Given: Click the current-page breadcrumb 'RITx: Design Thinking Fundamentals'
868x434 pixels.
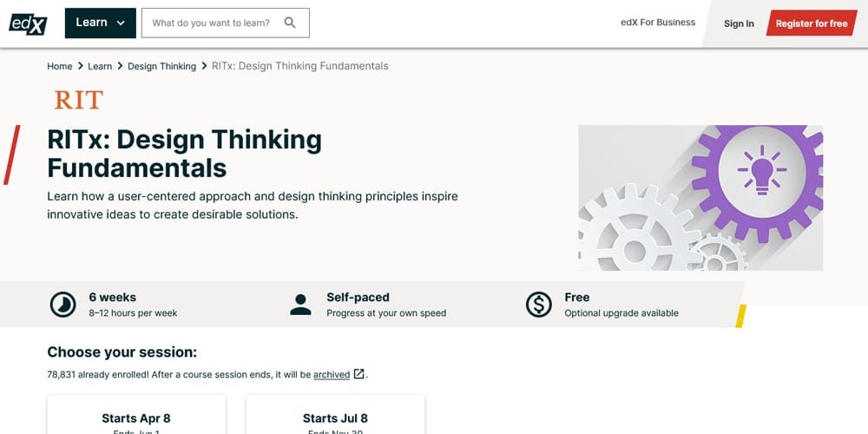Looking at the screenshot, I should pyautogui.click(x=300, y=66).
